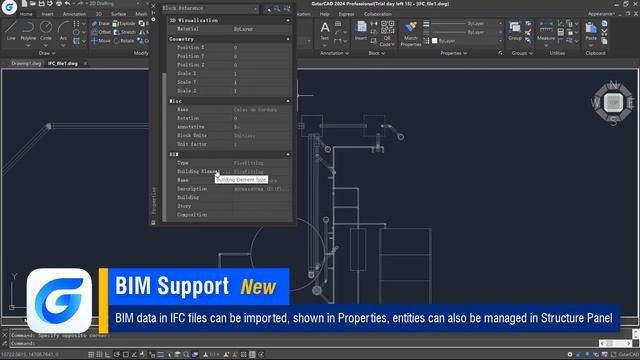
Task: Click the Story property row
Action: point(229,206)
